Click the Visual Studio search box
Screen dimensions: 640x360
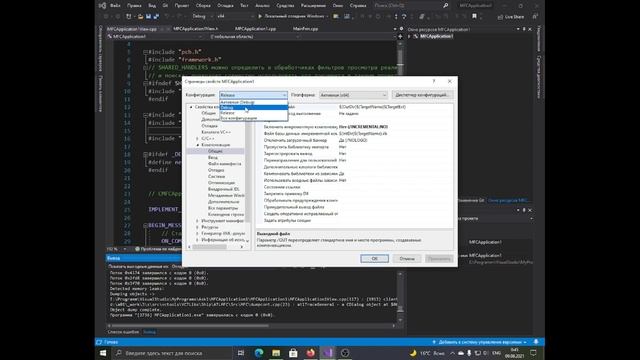(411, 6)
